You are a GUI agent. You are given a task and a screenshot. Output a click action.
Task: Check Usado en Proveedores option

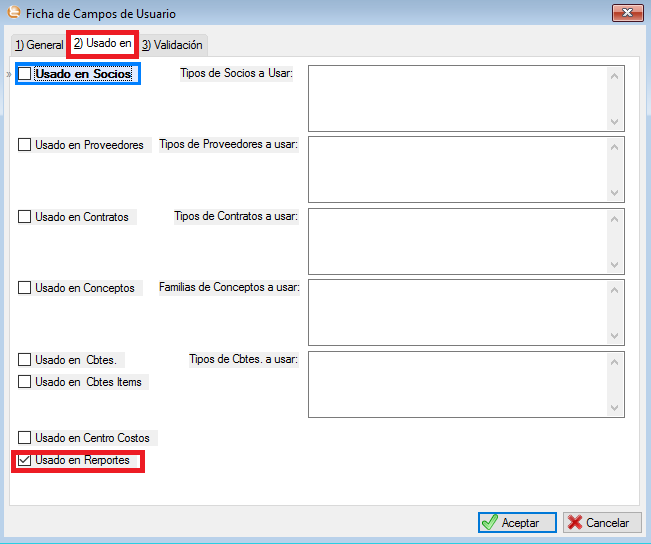pyautogui.click(x=25, y=145)
